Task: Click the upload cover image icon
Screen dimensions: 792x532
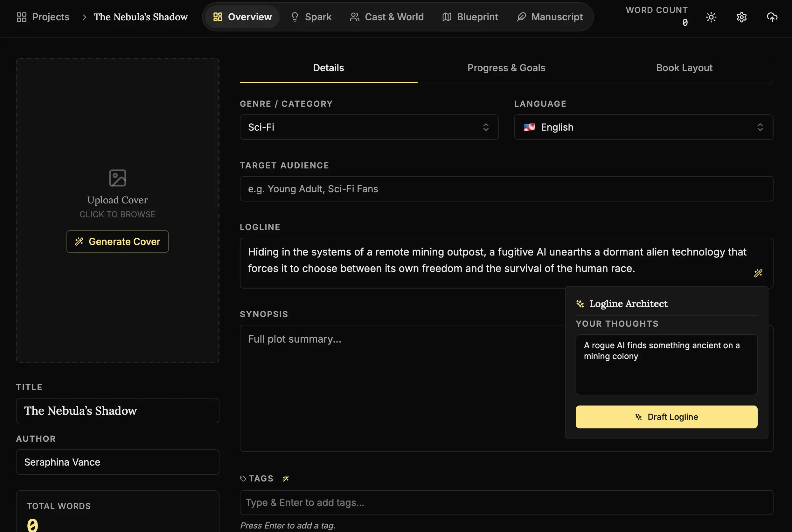Action: tap(117, 178)
